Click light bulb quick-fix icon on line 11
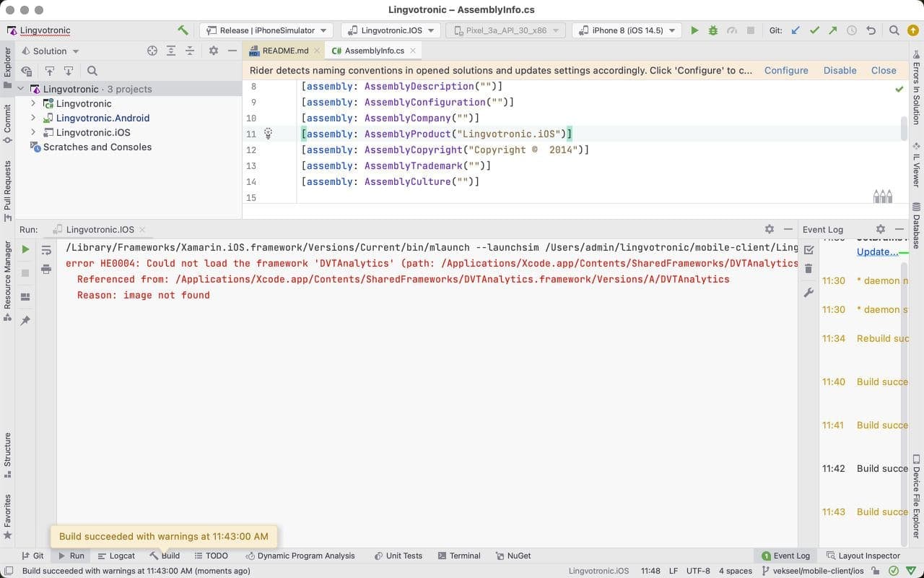The image size is (924, 578). [268, 134]
